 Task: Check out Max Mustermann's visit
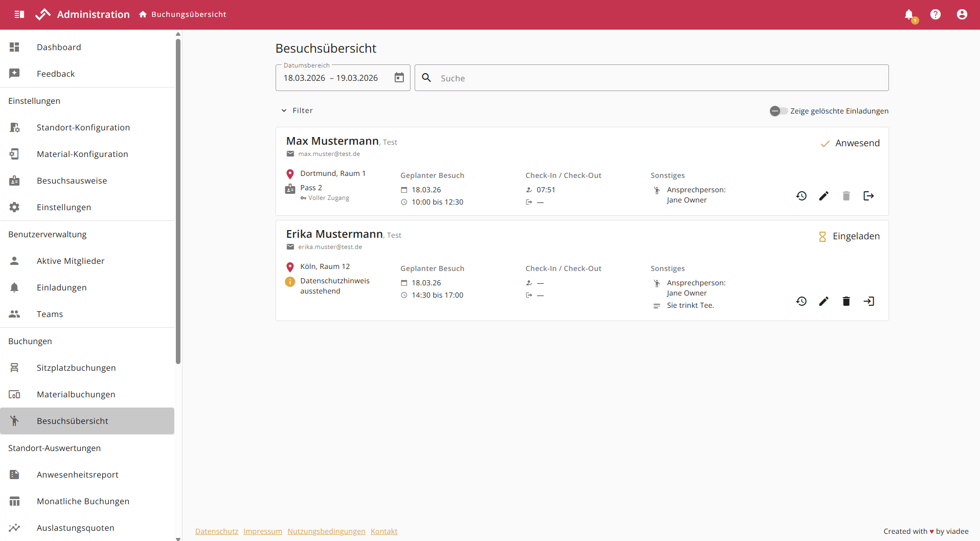[x=868, y=196]
